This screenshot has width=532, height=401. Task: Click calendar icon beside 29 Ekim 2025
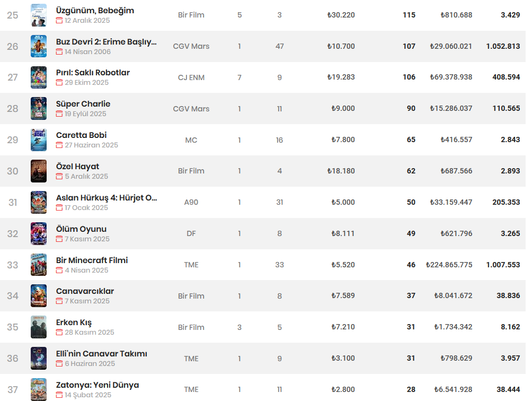[59, 83]
